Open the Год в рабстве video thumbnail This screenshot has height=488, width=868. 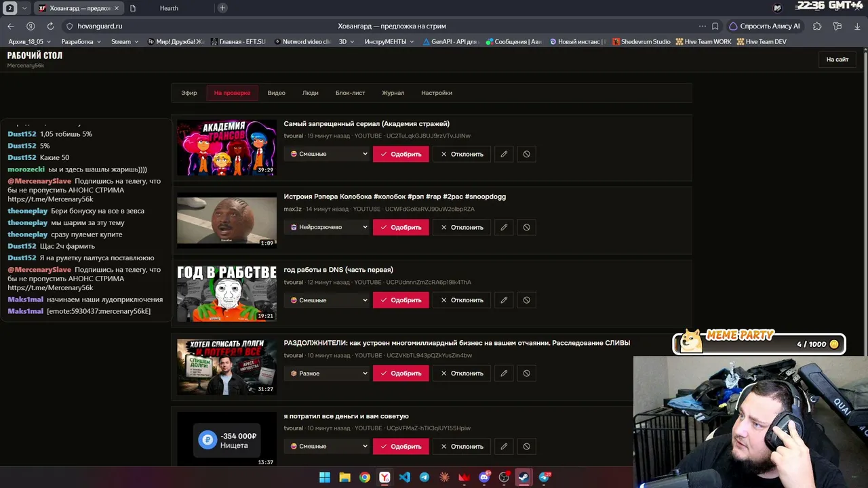pos(226,294)
